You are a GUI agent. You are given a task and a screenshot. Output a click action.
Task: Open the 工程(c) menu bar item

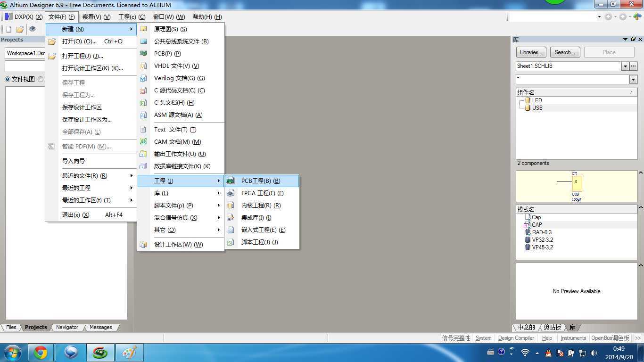point(132,16)
